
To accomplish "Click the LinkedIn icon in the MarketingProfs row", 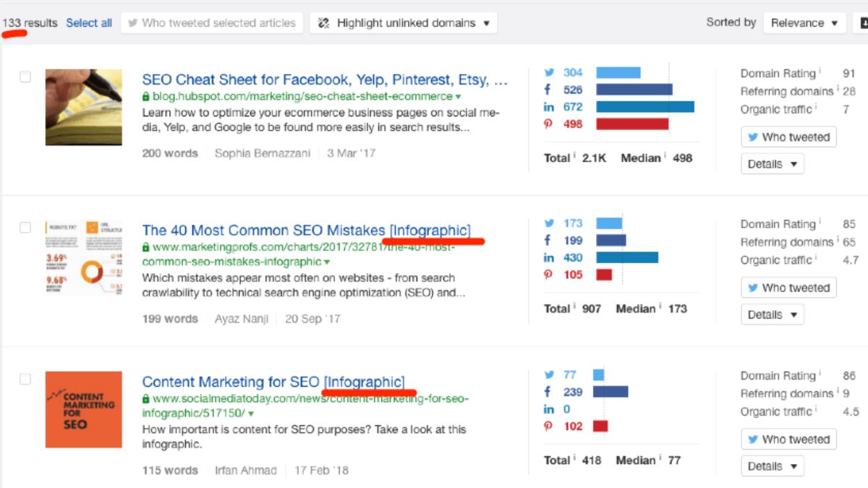I will [549, 258].
